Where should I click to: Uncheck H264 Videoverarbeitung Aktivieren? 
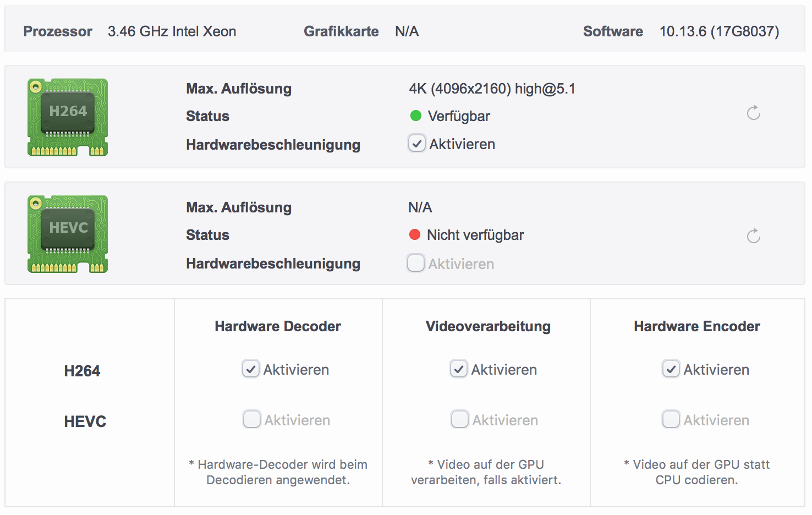click(x=459, y=369)
